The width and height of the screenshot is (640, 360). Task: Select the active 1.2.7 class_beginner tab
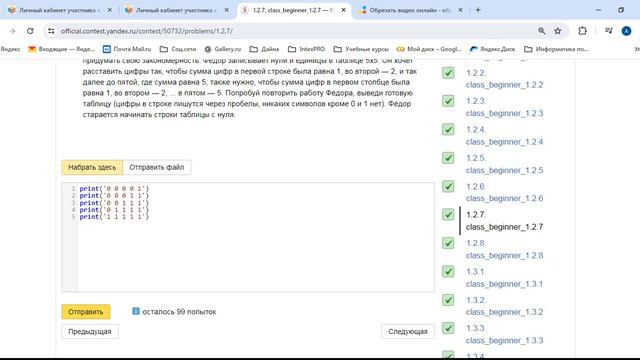(x=294, y=10)
